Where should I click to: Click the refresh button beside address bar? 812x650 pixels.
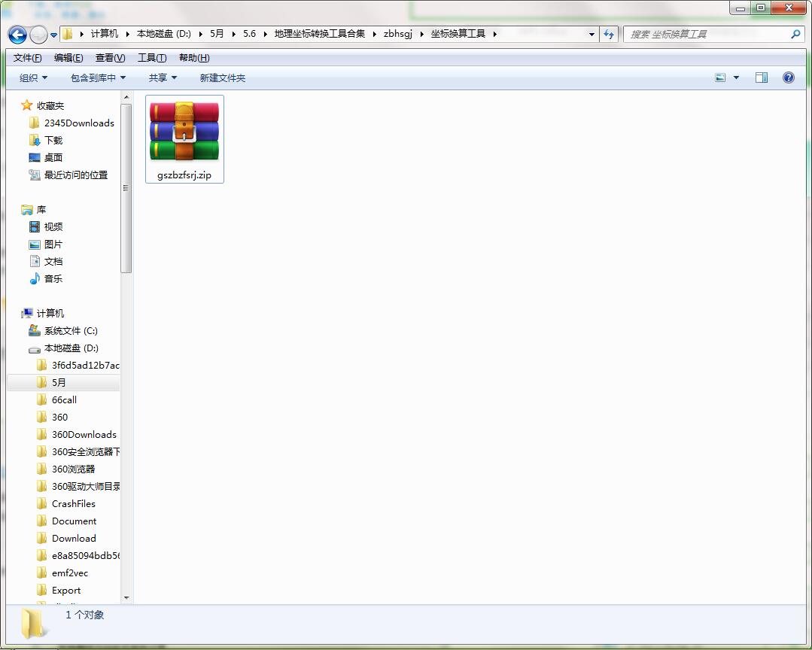coord(609,34)
